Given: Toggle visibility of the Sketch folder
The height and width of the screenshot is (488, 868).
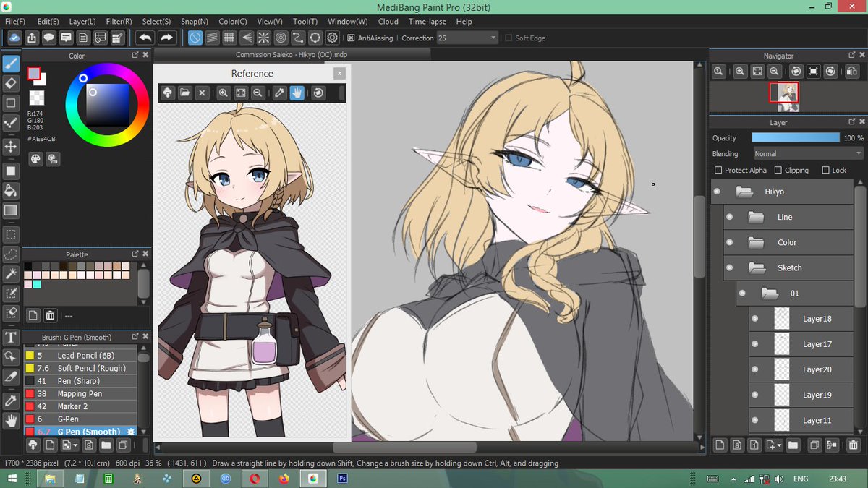Looking at the screenshot, I should click(x=729, y=267).
